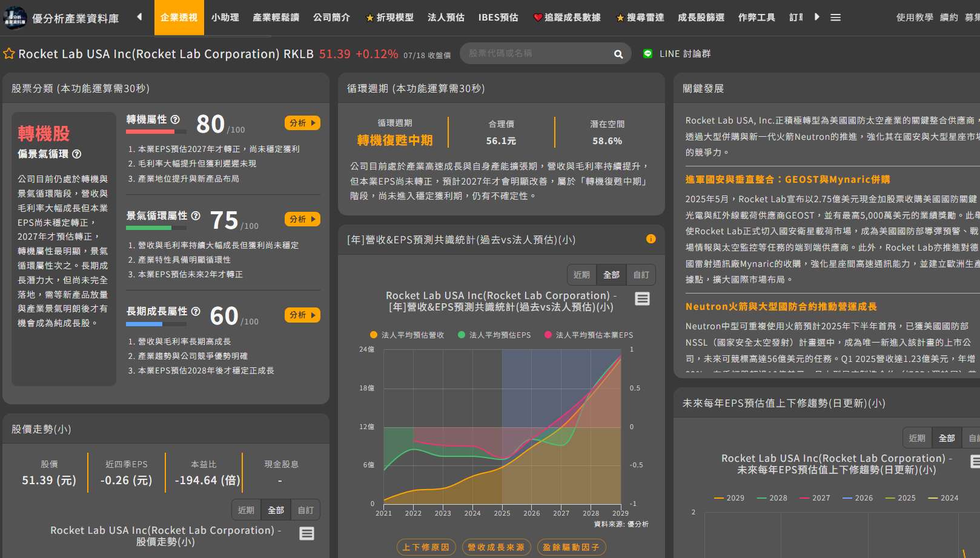
Task: Toggle 2028 series in EPS trend legend
Action: (x=772, y=498)
